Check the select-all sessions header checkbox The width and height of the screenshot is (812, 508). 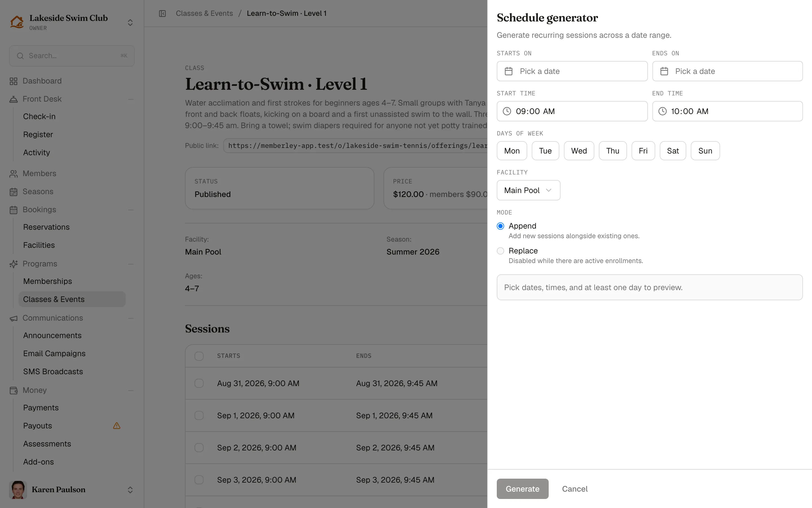199,356
